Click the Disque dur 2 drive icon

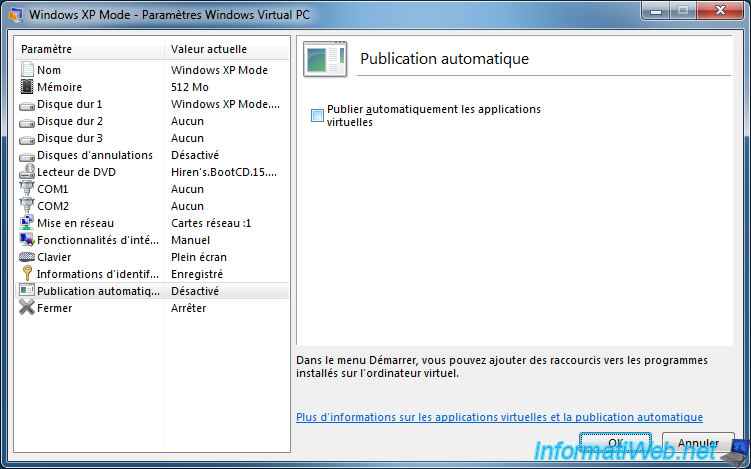(27, 123)
